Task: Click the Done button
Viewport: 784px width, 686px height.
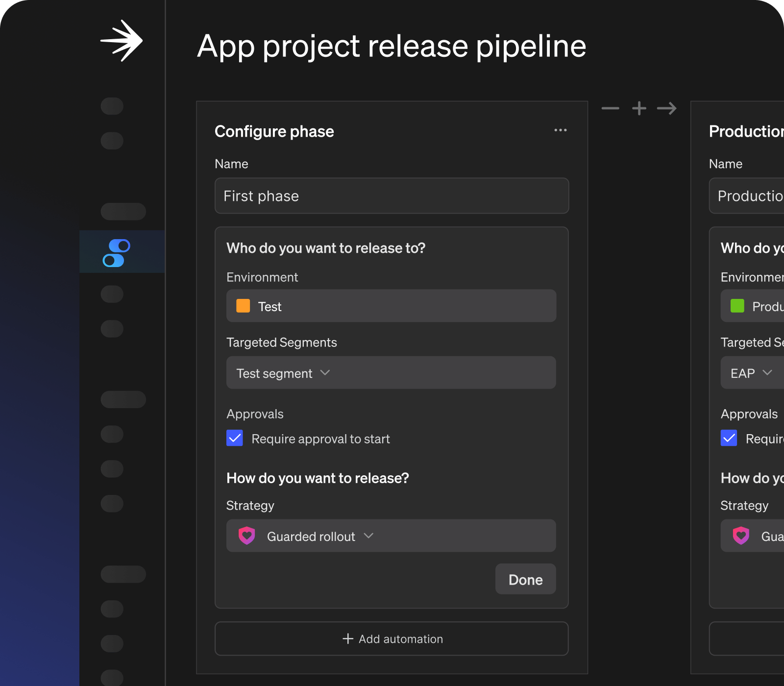Action: point(525,579)
